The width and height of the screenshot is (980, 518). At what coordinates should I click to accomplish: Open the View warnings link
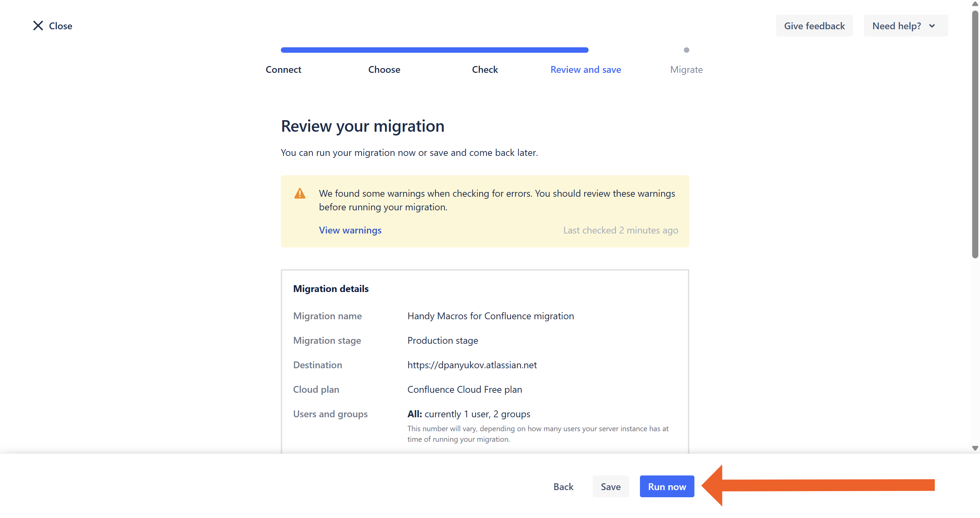[x=350, y=230]
